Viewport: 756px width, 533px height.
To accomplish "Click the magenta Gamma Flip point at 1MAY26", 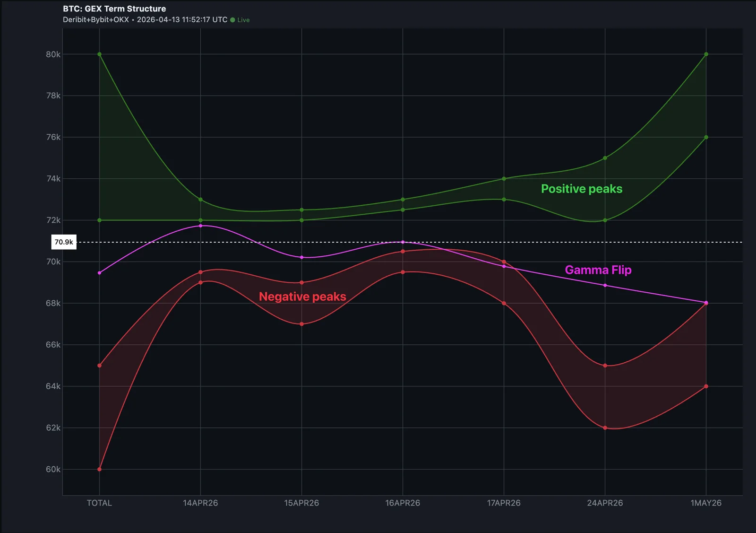I will tap(706, 302).
